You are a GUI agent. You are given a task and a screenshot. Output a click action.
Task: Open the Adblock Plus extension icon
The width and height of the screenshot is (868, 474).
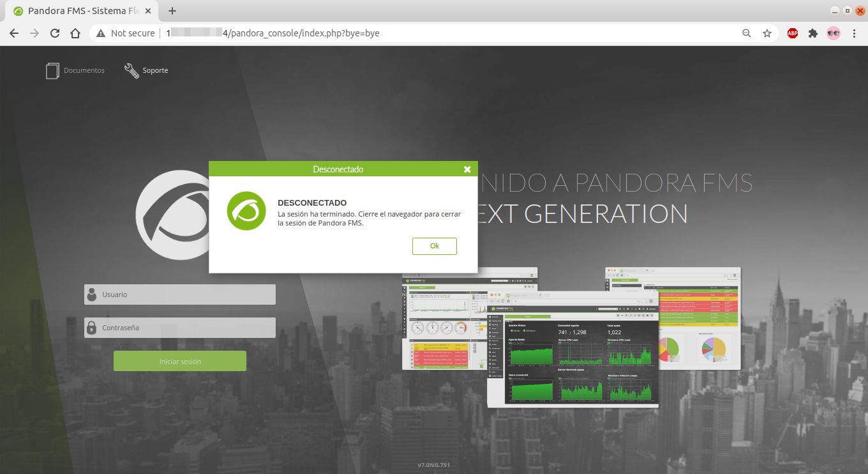pos(793,33)
